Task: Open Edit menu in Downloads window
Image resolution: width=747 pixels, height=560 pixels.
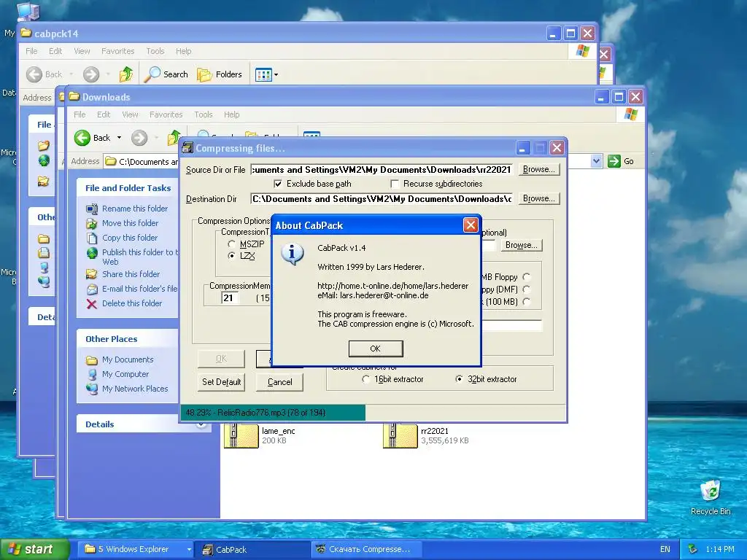Action: 104,114
